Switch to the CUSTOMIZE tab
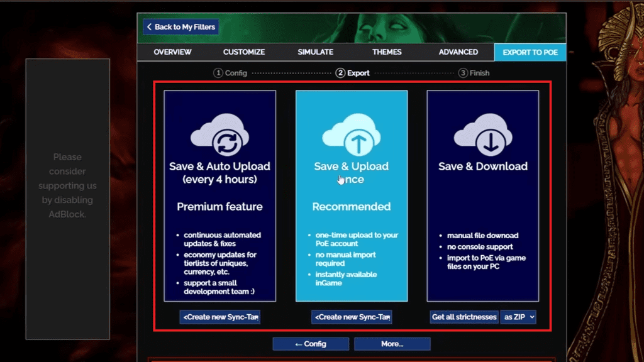This screenshot has width=644, height=362. (244, 52)
